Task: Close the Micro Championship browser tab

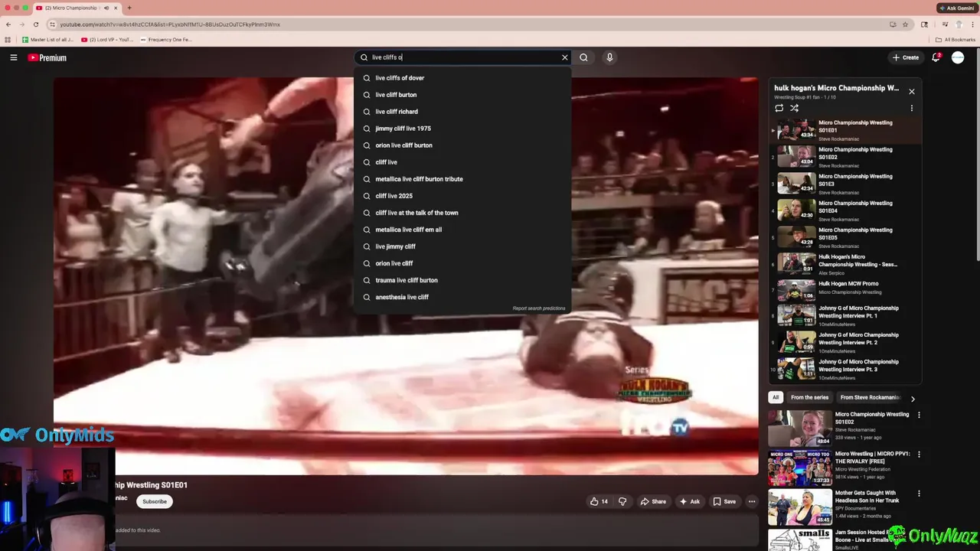Action: [x=116, y=8]
